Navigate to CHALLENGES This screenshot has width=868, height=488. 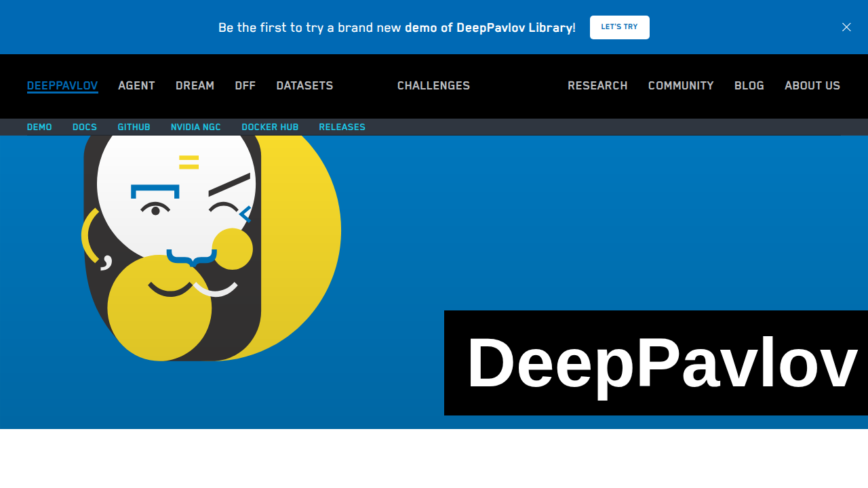click(x=433, y=86)
